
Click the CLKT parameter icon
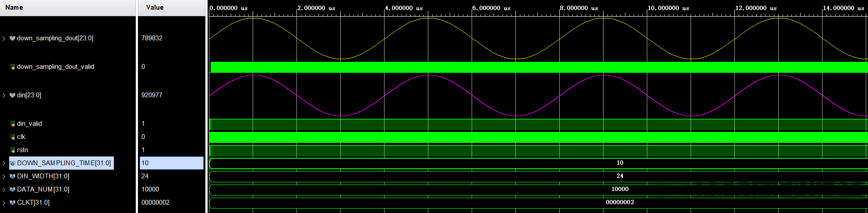click(12, 203)
